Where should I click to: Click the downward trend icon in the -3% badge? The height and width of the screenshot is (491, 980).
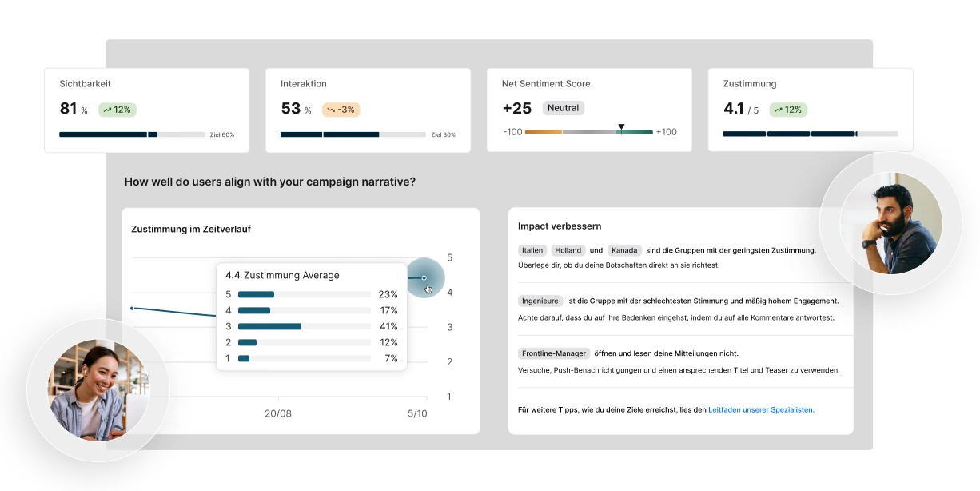(330, 110)
